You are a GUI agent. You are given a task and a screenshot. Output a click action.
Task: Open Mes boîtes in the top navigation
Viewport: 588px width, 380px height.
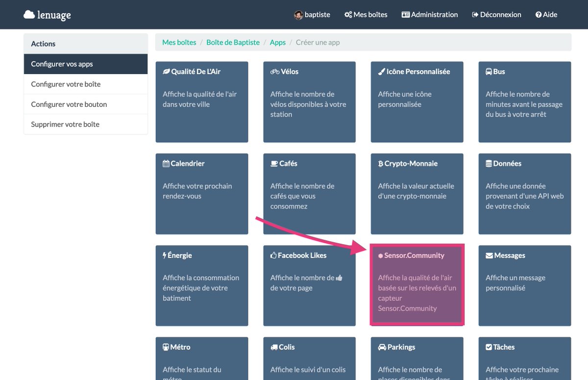click(x=366, y=15)
